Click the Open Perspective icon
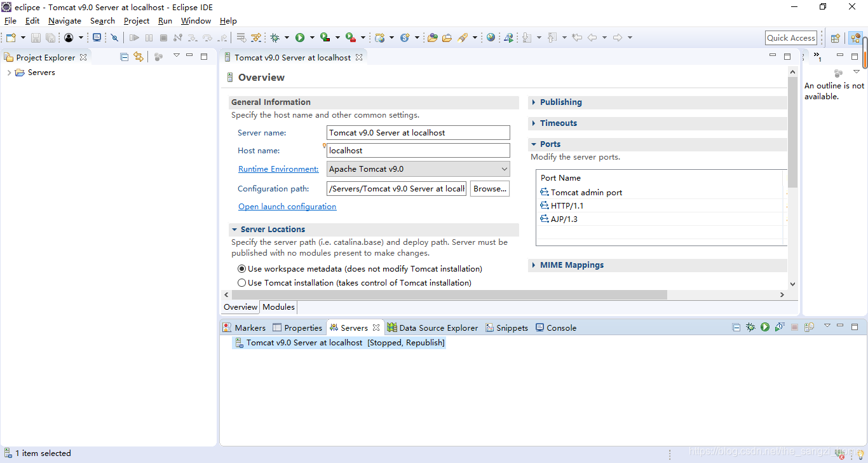868x463 pixels. [x=836, y=38]
